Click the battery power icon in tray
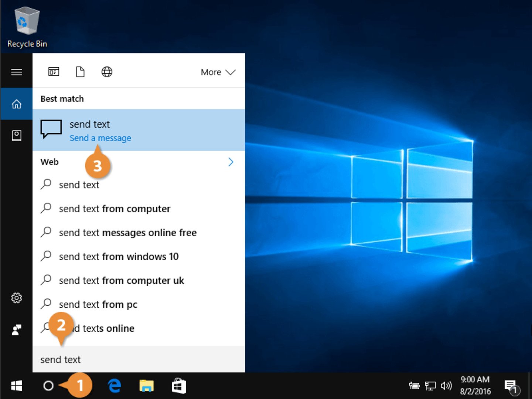 click(414, 386)
